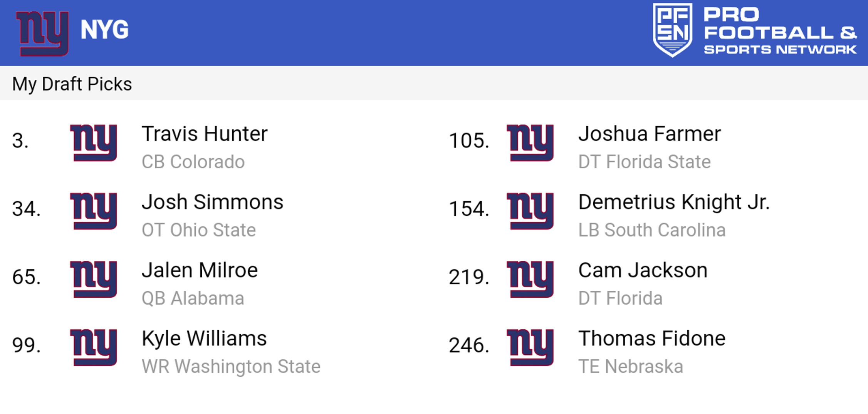Select the Jalen Milroe player name

pos(200,270)
